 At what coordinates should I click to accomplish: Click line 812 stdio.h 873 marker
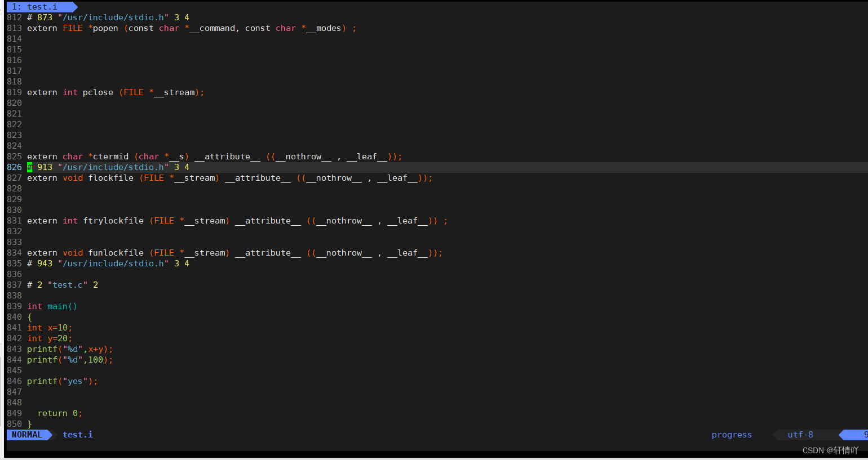click(108, 17)
